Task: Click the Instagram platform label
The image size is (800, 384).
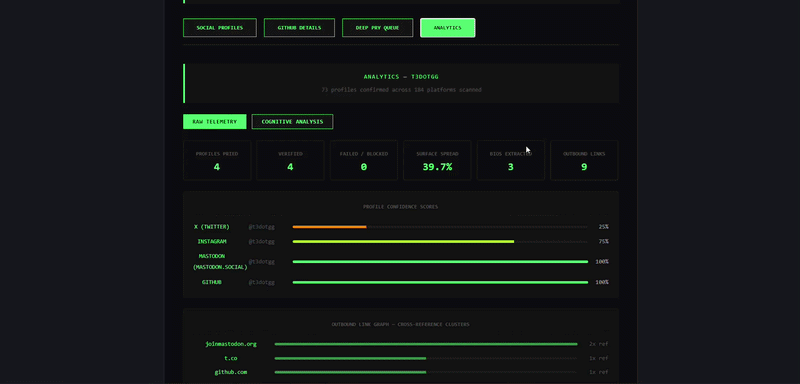Action: tap(212, 241)
